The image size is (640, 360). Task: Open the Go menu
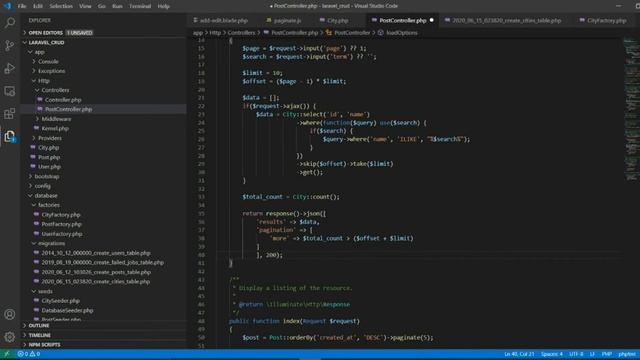click(102, 6)
